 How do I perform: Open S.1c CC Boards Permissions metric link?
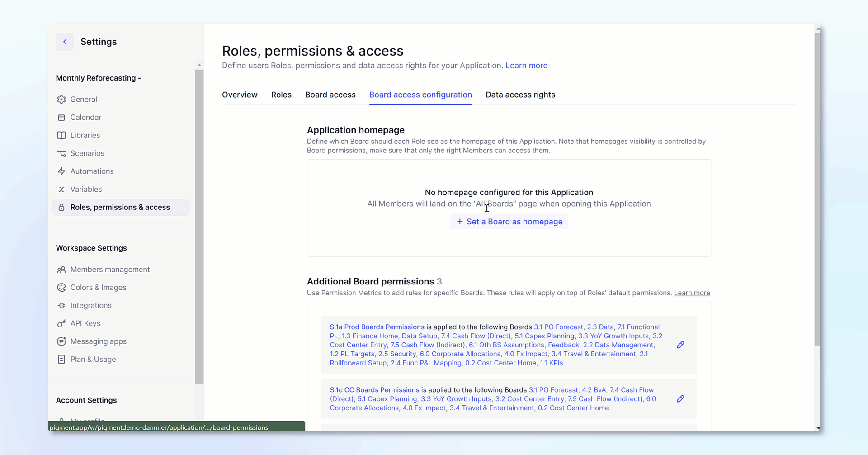point(374,390)
